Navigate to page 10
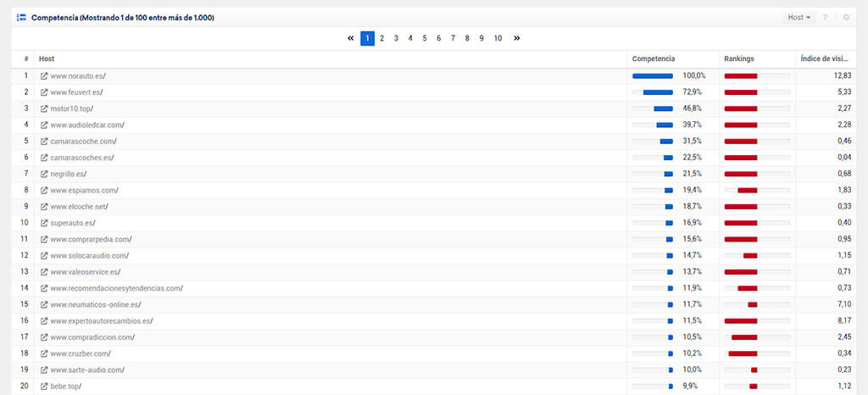 pos(498,38)
